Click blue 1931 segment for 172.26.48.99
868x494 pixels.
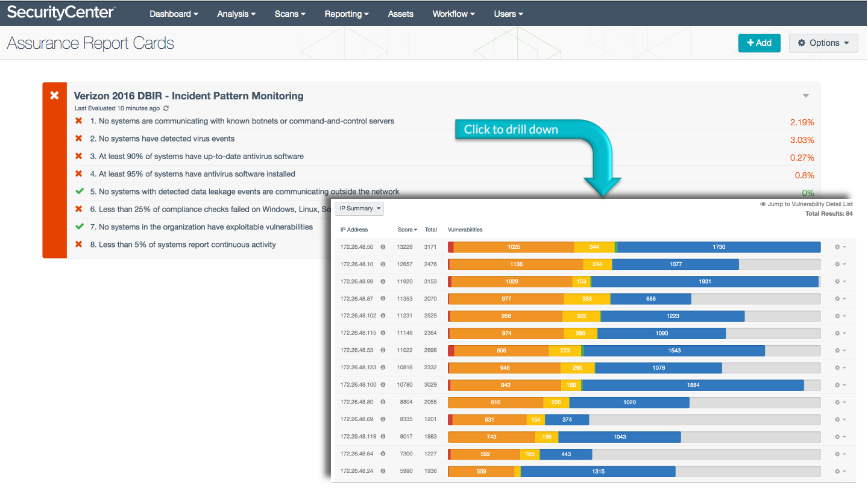(705, 281)
